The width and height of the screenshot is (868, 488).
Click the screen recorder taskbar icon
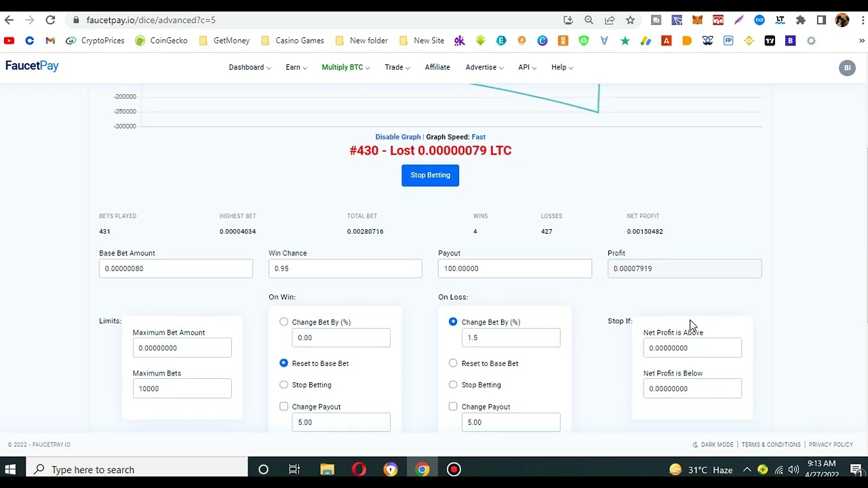point(454,470)
